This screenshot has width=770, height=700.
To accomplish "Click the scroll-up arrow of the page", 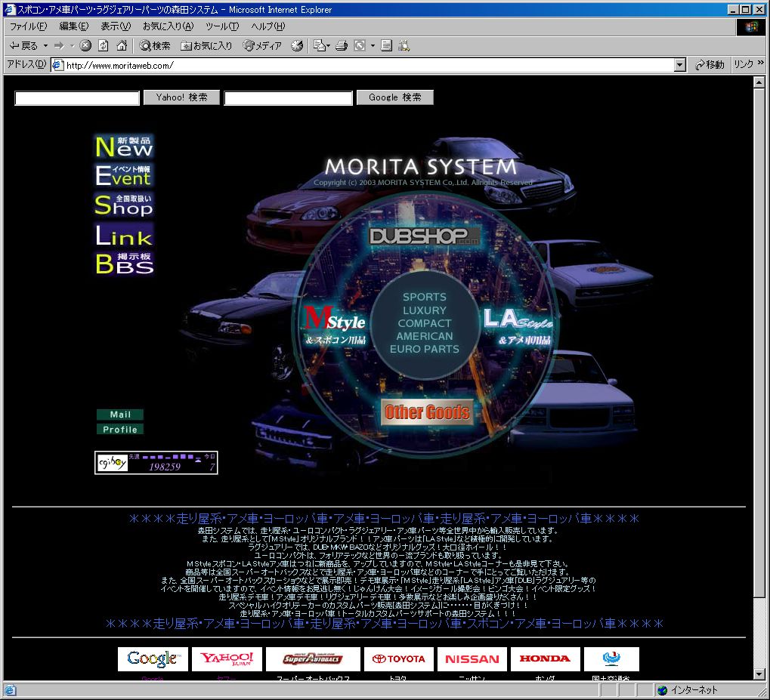I will click(759, 82).
